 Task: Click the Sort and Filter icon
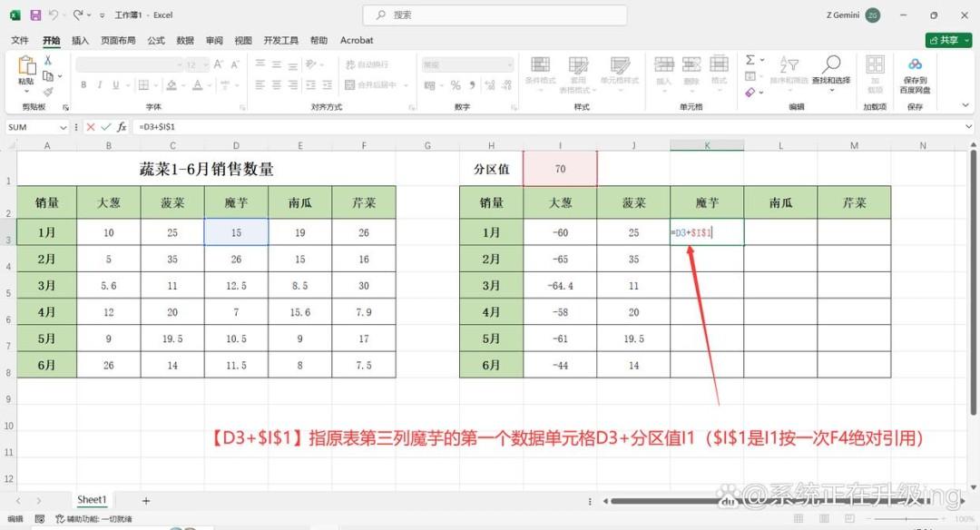(789, 64)
